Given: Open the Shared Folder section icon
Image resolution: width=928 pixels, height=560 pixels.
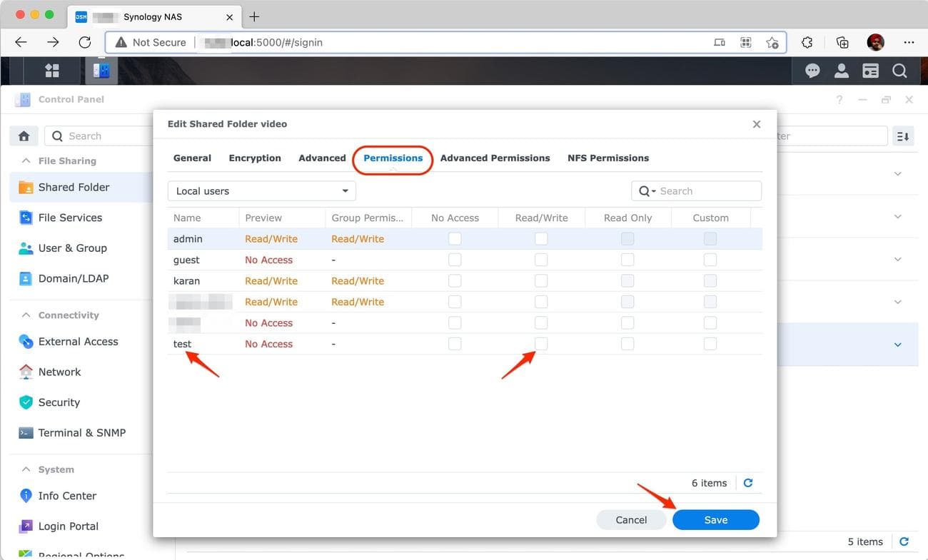Looking at the screenshot, I should 25,187.
